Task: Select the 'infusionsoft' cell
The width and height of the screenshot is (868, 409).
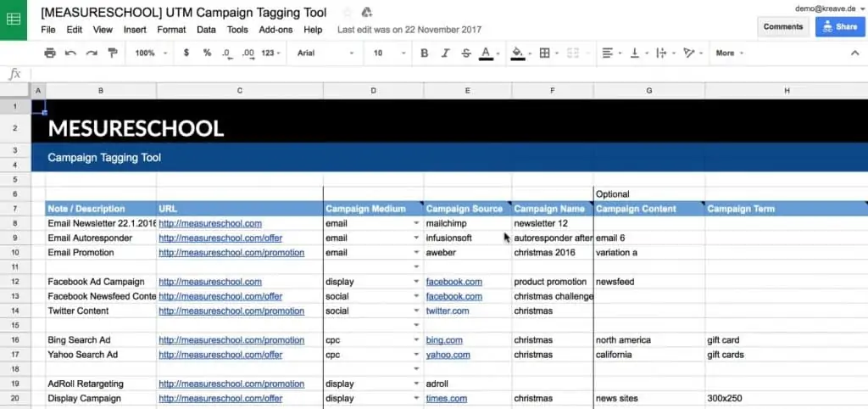Action: pyautogui.click(x=468, y=238)
